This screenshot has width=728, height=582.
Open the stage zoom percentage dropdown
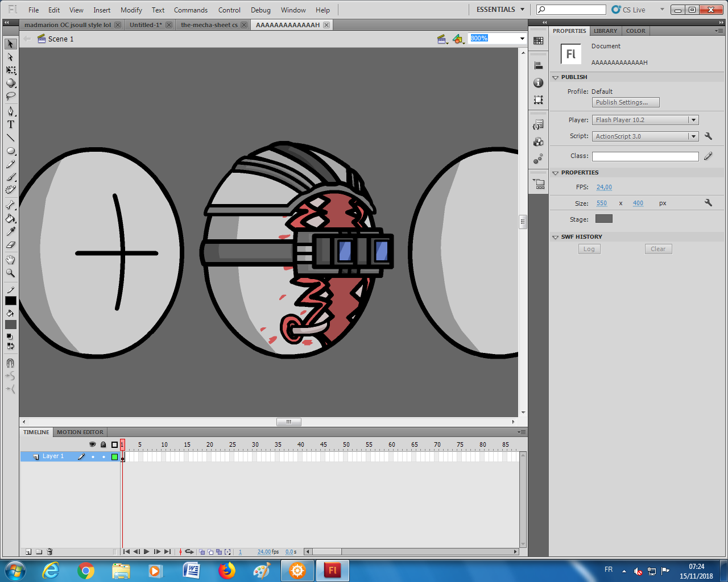coord(522,39)
